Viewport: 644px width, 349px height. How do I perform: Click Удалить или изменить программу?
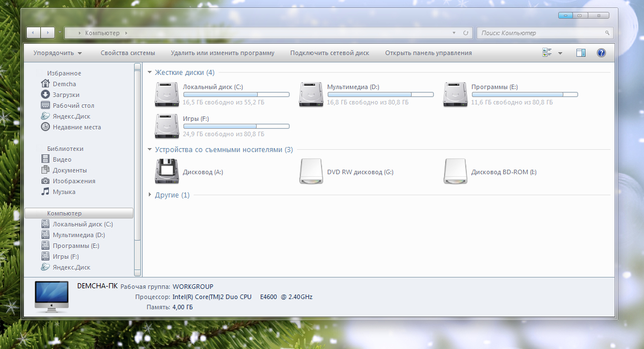coord(223,53)
